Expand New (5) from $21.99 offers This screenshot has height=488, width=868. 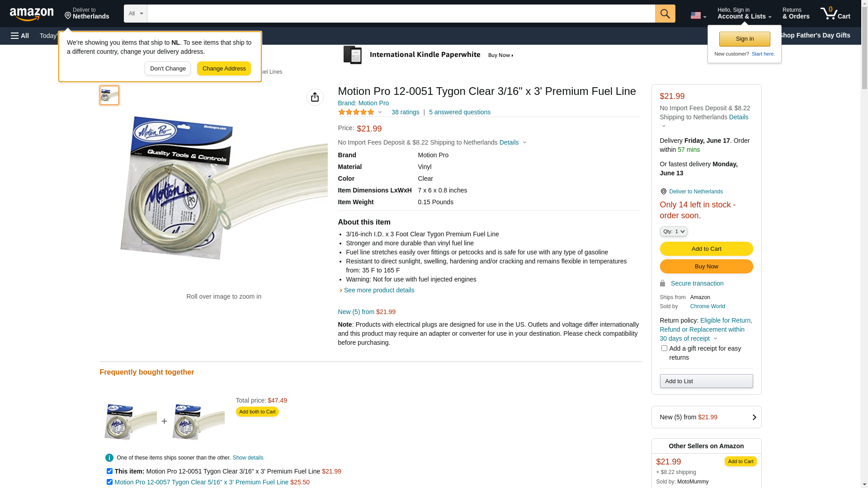[x=706, y=417]
